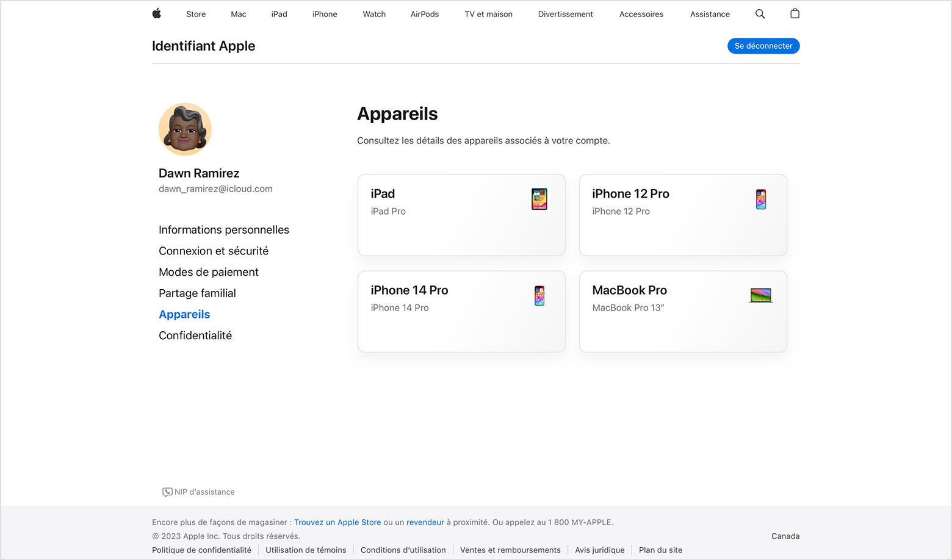
Task: Click the Dawn Ramirez name text
Action: [199, 173]
